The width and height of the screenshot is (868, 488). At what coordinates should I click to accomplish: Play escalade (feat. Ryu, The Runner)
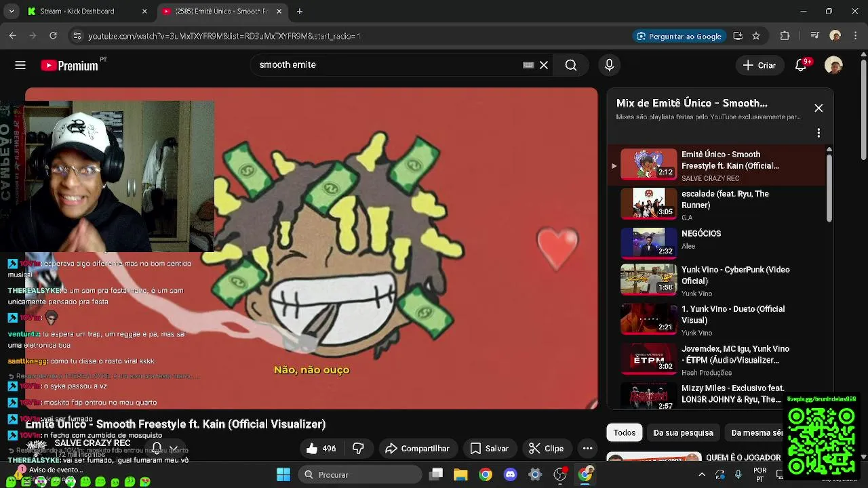pos(717,204)
